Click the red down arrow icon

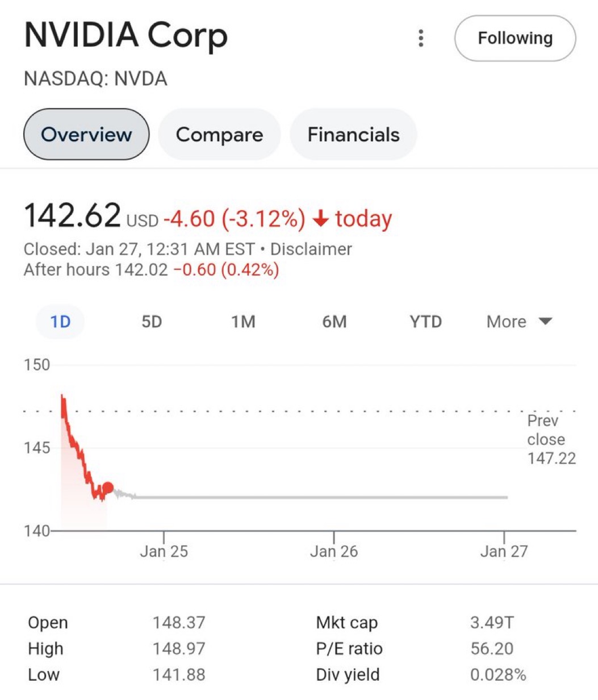pyautogui.click(x=321, y=219)
